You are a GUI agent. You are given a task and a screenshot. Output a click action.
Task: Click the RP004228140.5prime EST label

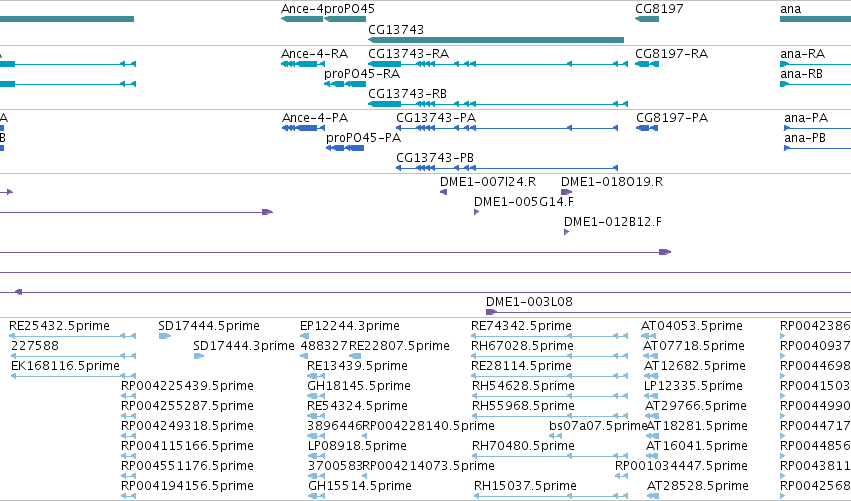tap(428, 426)
